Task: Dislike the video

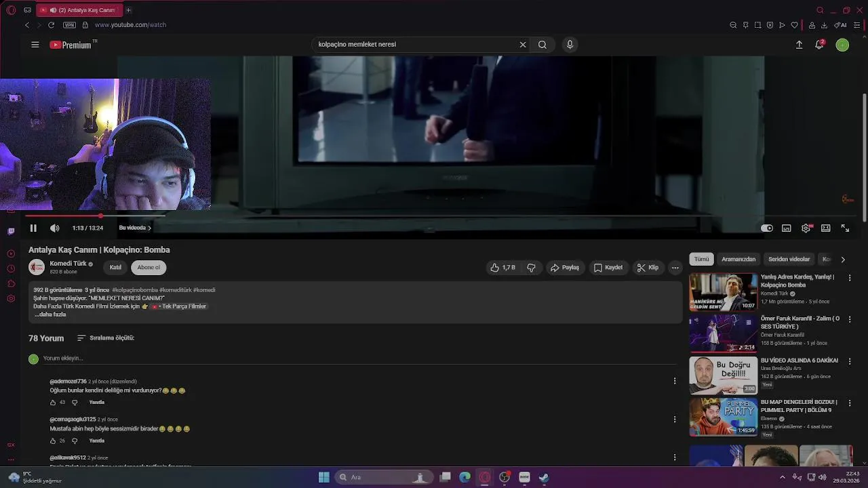Action: point(531,268)
